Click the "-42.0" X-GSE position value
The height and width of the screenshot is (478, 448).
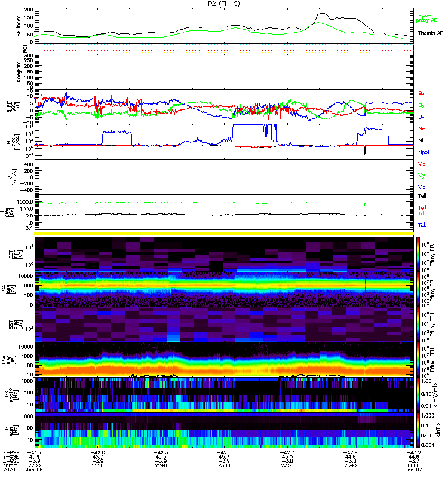[97, 452]
